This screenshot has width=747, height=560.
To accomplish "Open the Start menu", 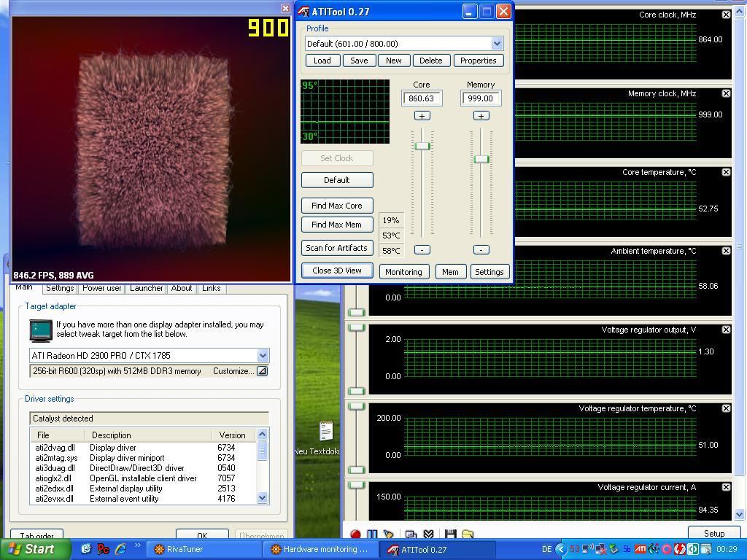I will pos(35,549).
